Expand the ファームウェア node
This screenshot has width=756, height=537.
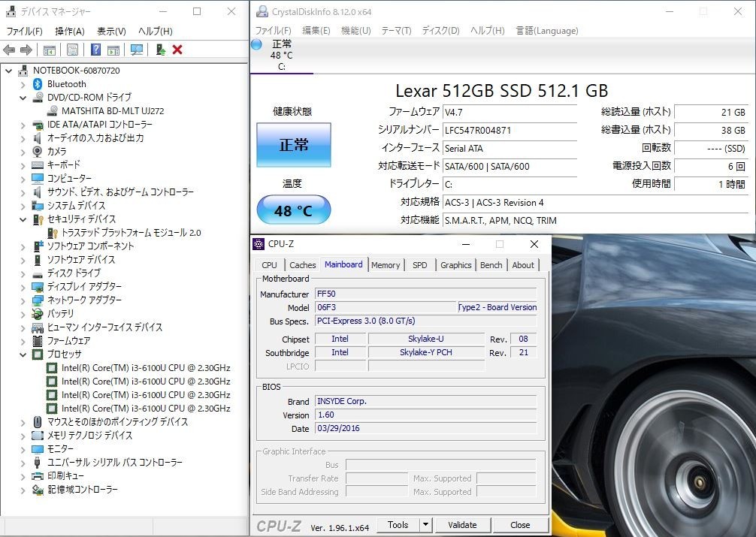(x=23, y=341)
